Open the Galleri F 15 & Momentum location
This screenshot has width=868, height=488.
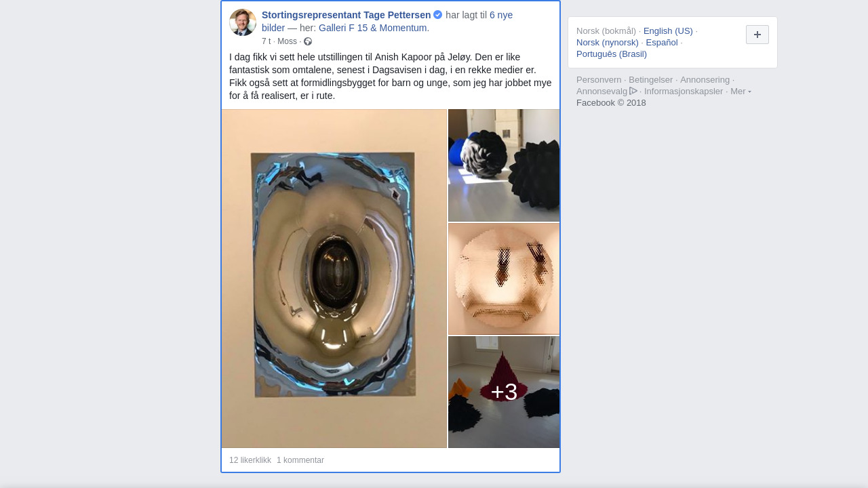[x=374, y=28]
